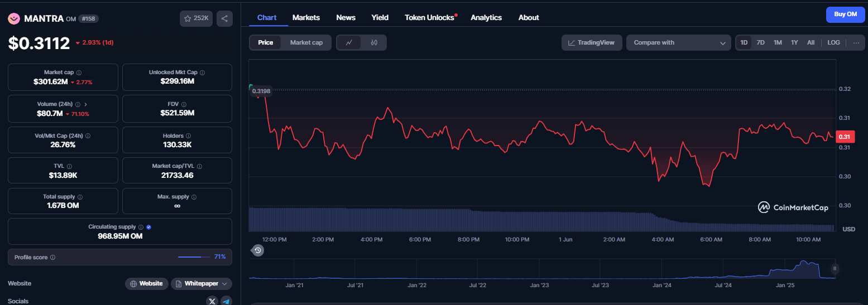Click the Buy OM button
The height and width of the screenshot is (305, 868).
[845, 14]
